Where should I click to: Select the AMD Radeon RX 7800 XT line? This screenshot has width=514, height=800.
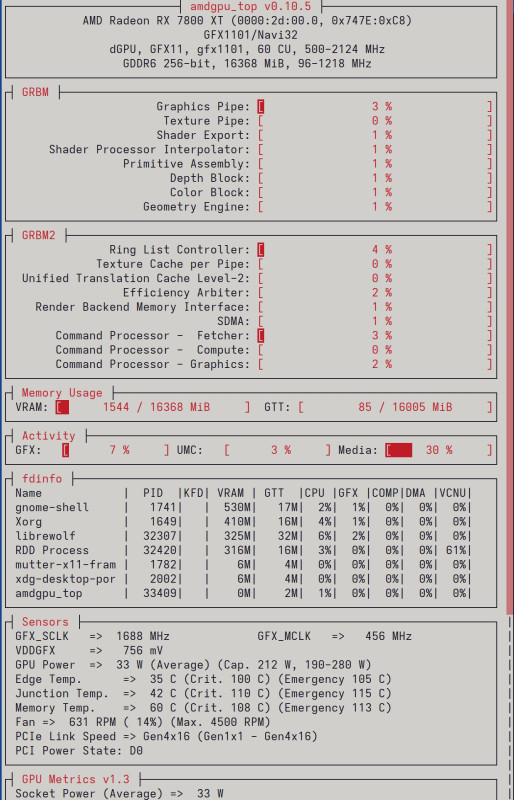tap(247, 20)
